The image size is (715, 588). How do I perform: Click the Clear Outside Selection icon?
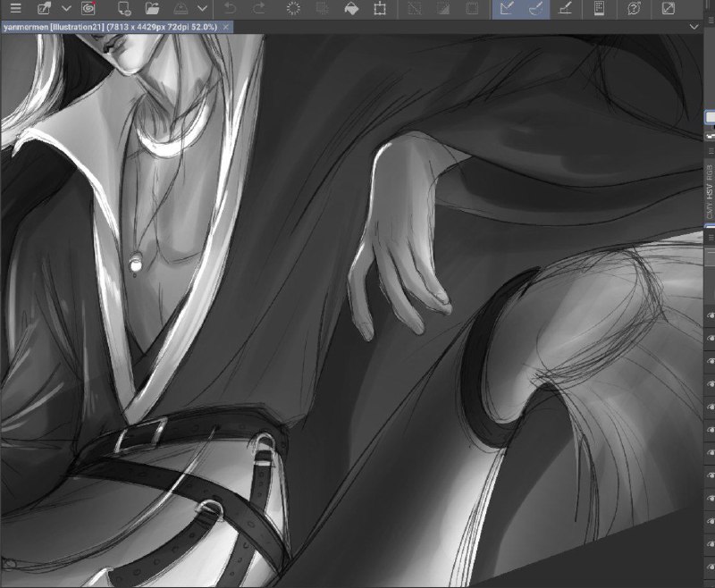tap(322, 8)
